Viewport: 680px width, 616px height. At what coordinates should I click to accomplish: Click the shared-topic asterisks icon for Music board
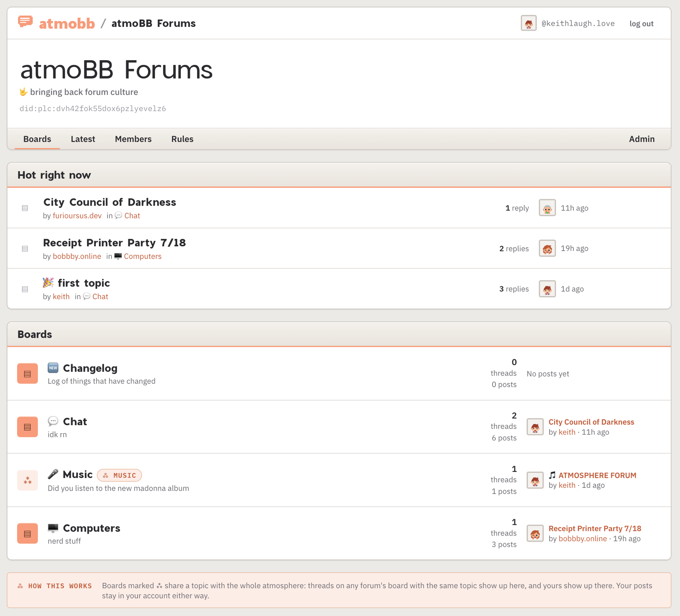pos(28,480)
